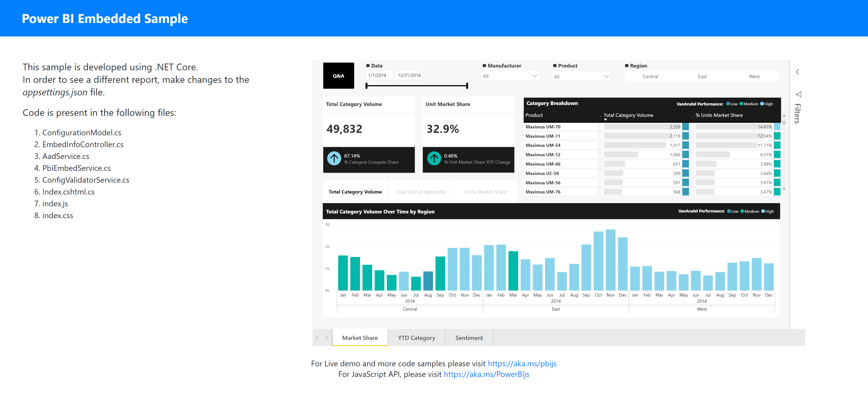This screenshot has height=406, width=868.
Task: Click the up-arrow indicator on the 0.46% card
Action: coord(434,158)
